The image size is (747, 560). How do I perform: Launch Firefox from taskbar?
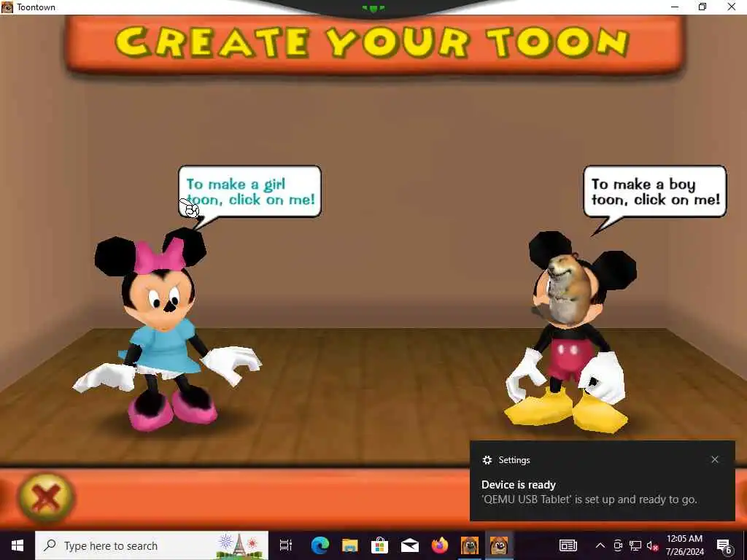tap(440, 545)
